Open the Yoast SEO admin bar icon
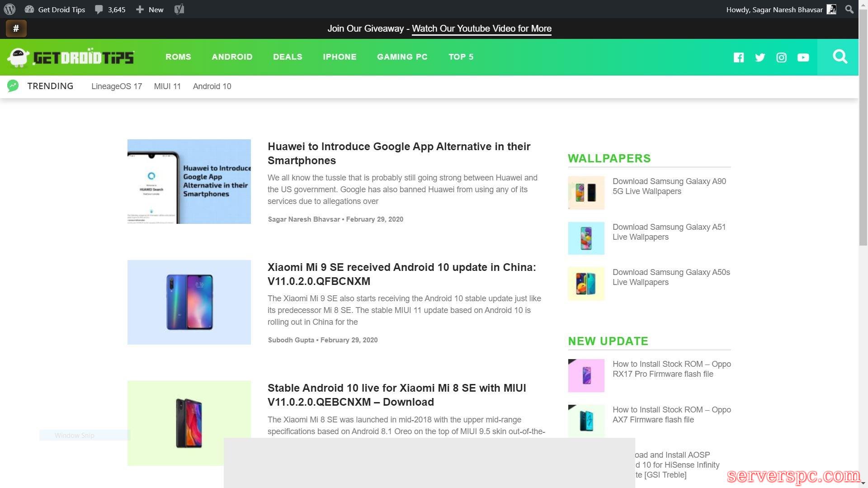868x488 pixels. point(179,9)
